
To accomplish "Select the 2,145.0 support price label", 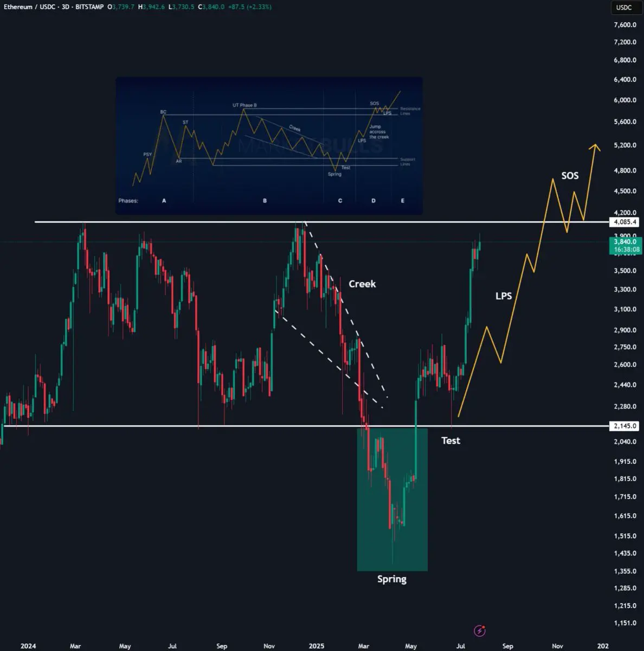I will [x=625, y=426].
